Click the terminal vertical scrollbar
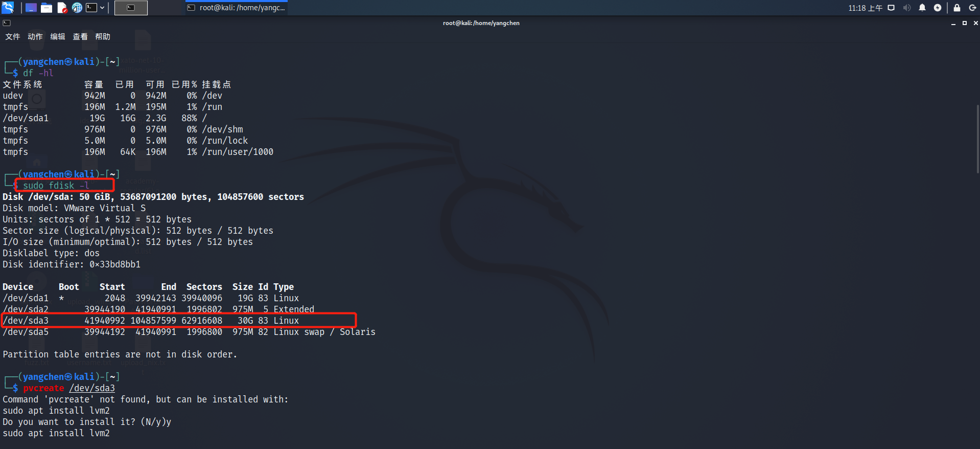This screenshot has width=980, height=449. coord(977,139)
